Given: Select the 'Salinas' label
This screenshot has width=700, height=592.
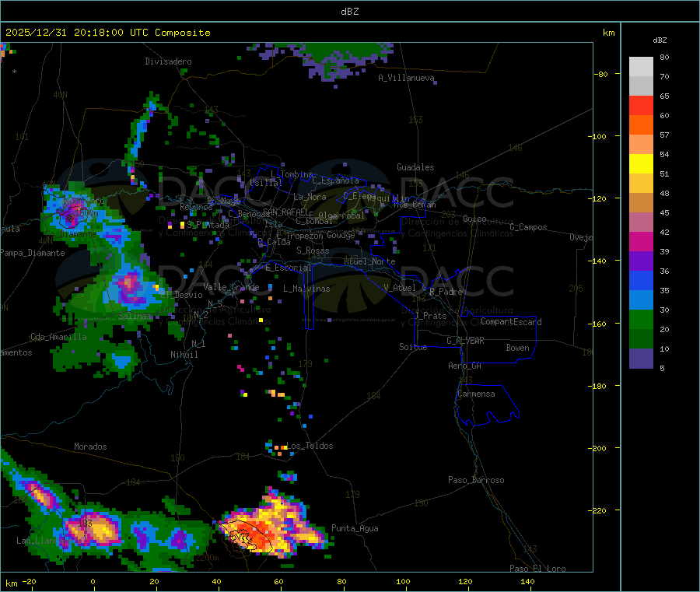Looking at the screenshot, I should [135, 316].
